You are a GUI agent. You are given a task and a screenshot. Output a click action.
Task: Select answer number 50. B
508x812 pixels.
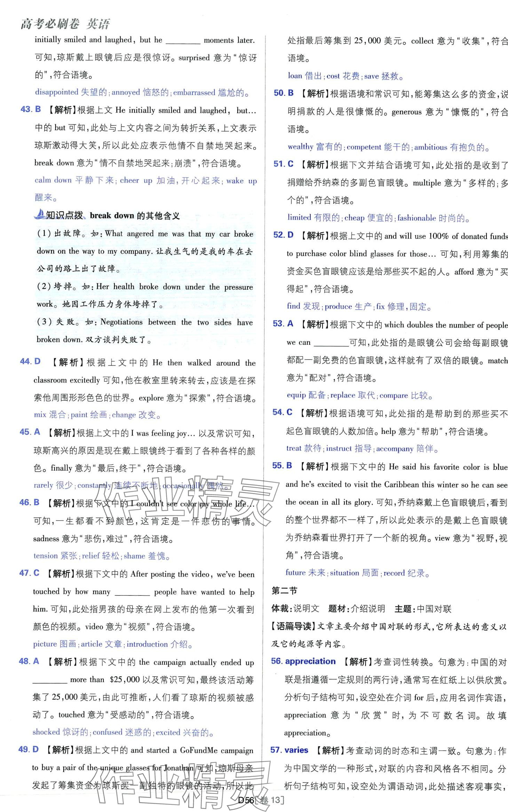tap(284, 93)
